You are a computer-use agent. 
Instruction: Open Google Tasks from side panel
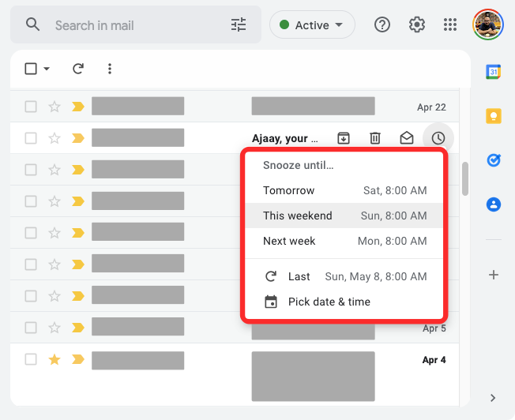(494, 160)
